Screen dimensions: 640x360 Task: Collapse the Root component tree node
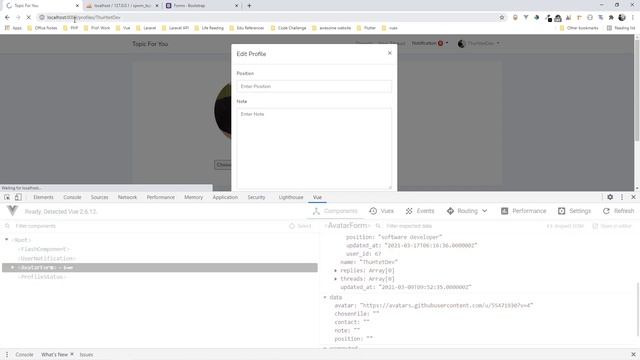pos(7,240)
